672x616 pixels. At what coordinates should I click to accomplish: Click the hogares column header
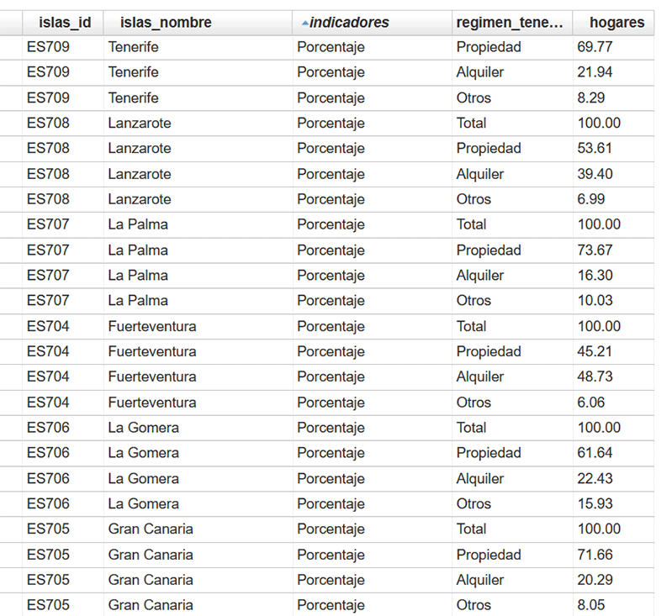click(616, 23)
